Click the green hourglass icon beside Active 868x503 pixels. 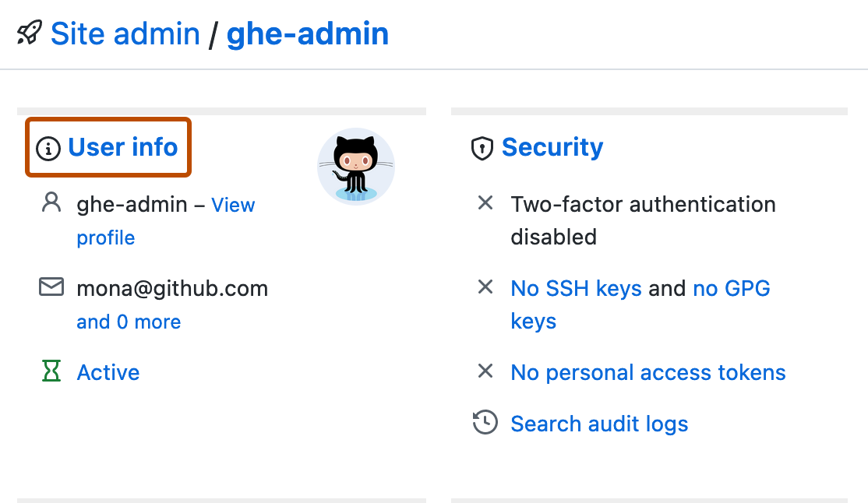tap(51, 371)
